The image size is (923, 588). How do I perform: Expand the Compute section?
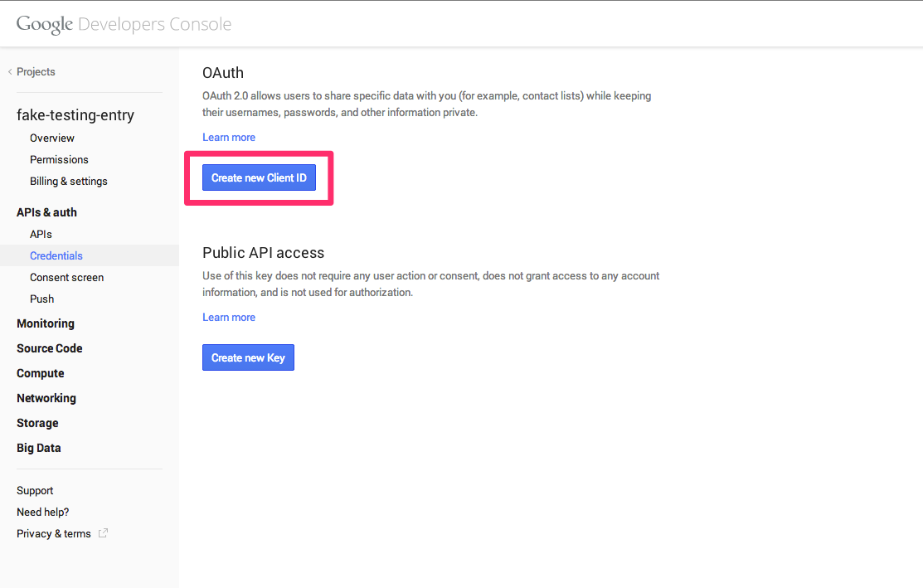[40, 373]
